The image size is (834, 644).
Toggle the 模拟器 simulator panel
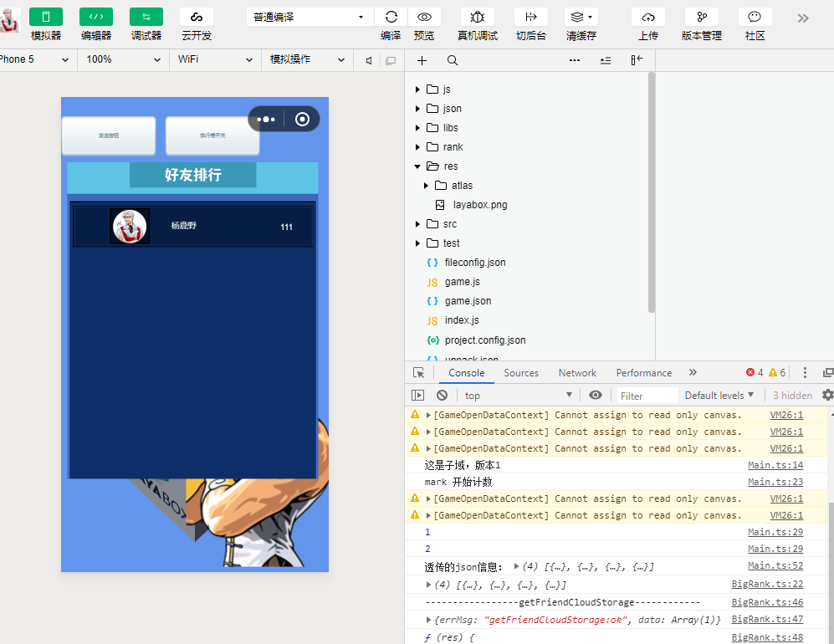pyautogui.click(x=46, y=17)
